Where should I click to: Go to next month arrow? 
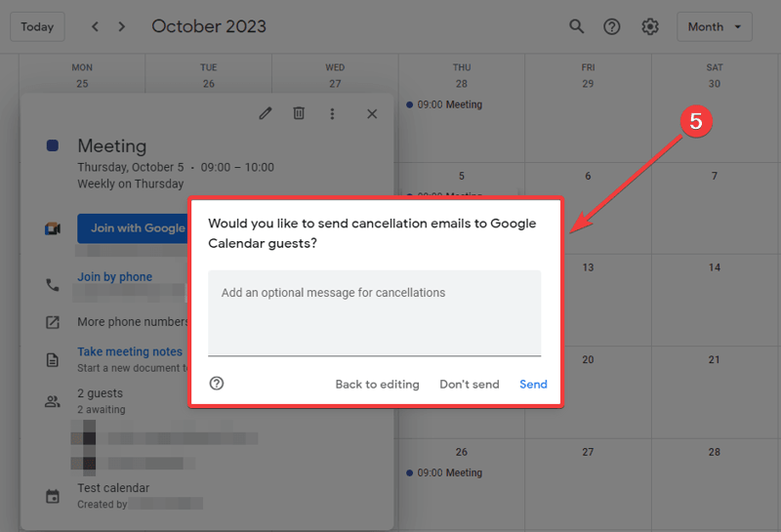[x=122, y=27]
